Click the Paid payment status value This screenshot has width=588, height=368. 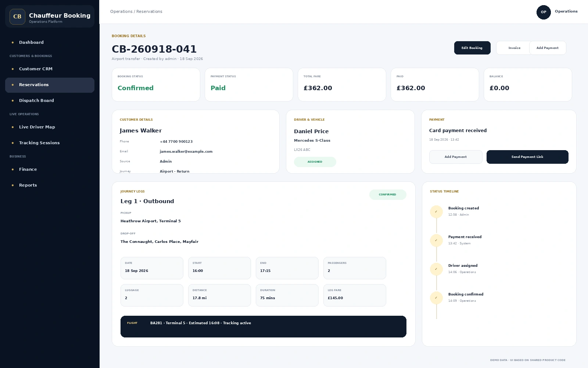tap(218, 88)
